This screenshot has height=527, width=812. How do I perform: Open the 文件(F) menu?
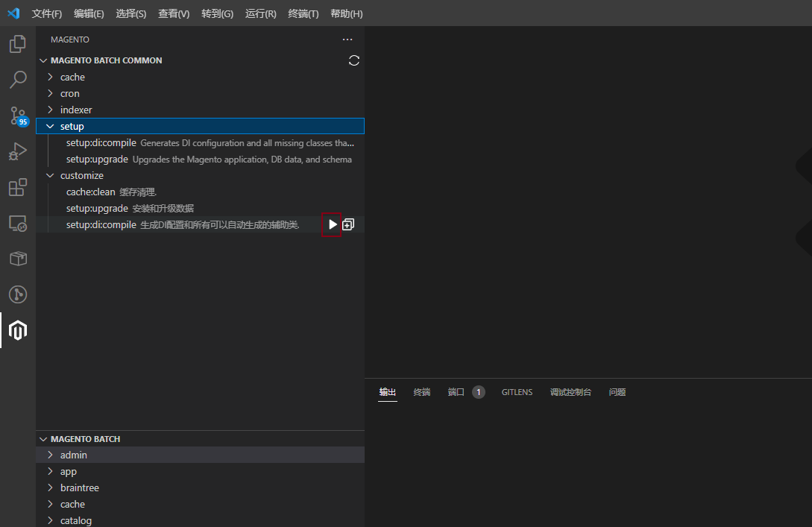click(47, 13)
